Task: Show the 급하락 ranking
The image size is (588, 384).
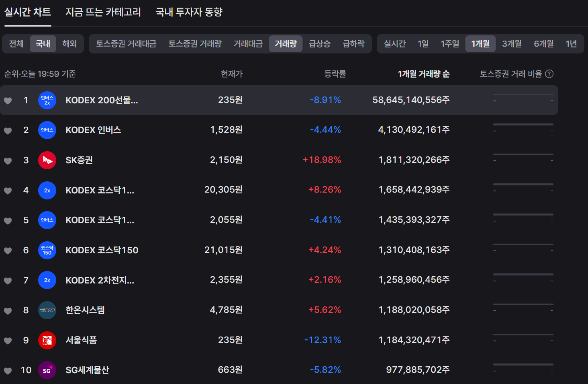Action: [353, 43]
